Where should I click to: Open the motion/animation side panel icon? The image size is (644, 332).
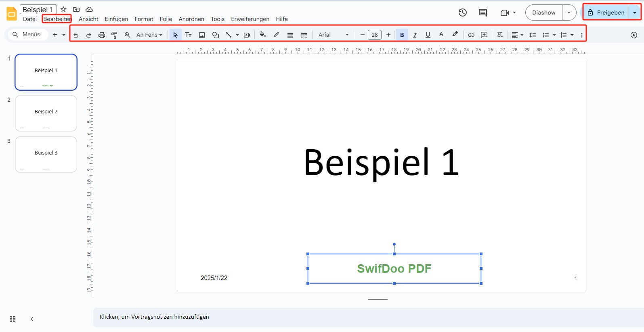click(x=634, y=35)
